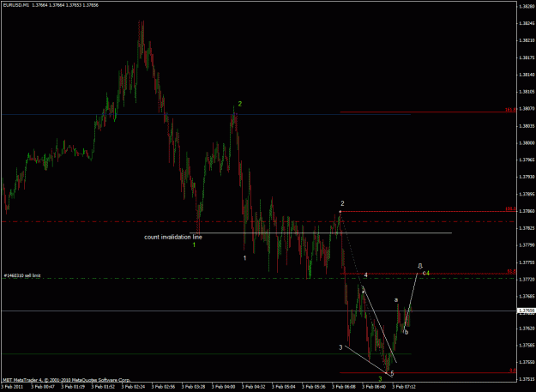Viewport: 536px width, 392px height.
Task: Click the 161.8 Fibonacci level label
Action: (x=510, y=110)
